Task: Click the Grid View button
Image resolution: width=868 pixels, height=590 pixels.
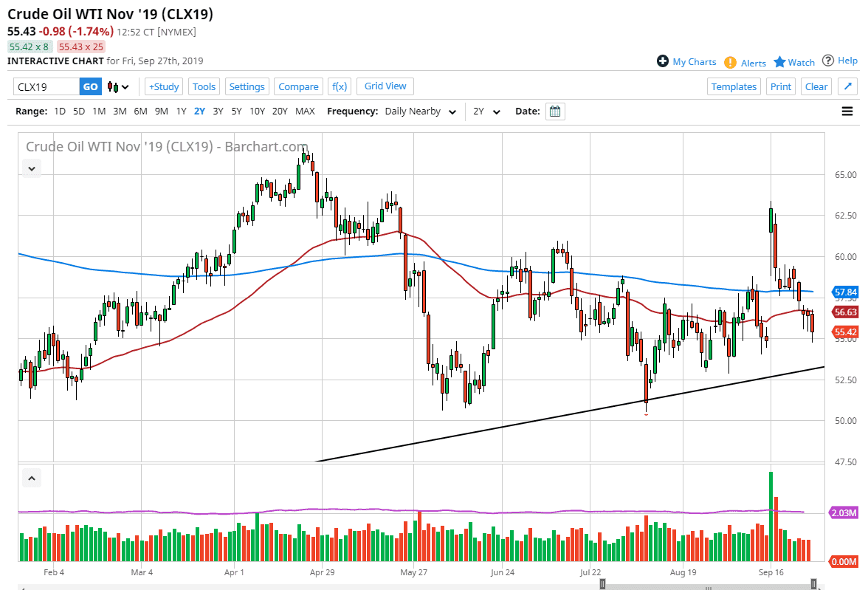Action: point(385,86)
